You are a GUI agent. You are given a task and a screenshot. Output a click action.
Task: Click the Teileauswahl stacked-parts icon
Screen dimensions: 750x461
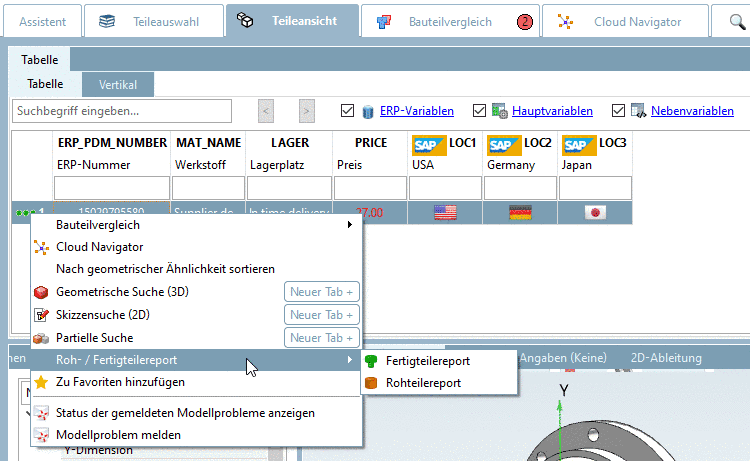tap(107, 22)
